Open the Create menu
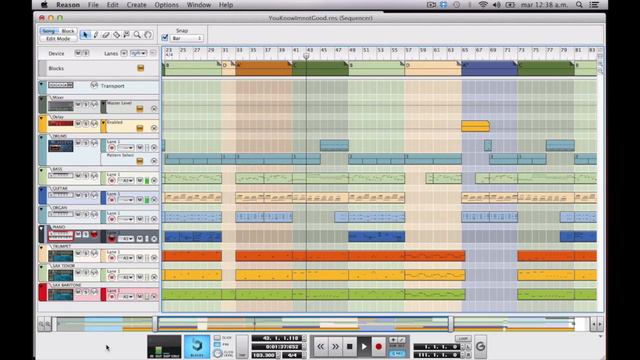This screenshot has width=640, height=360. click(136, 5)
